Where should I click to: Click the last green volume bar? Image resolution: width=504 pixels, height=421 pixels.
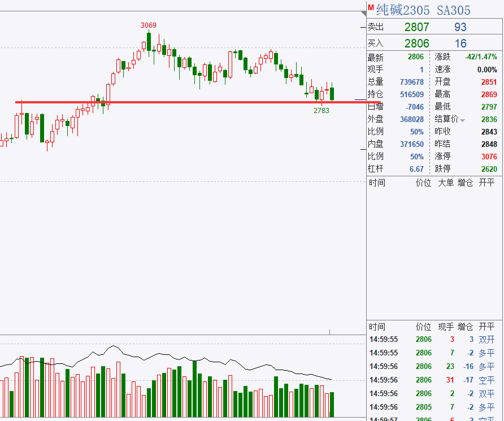click(x=332, y=403)
